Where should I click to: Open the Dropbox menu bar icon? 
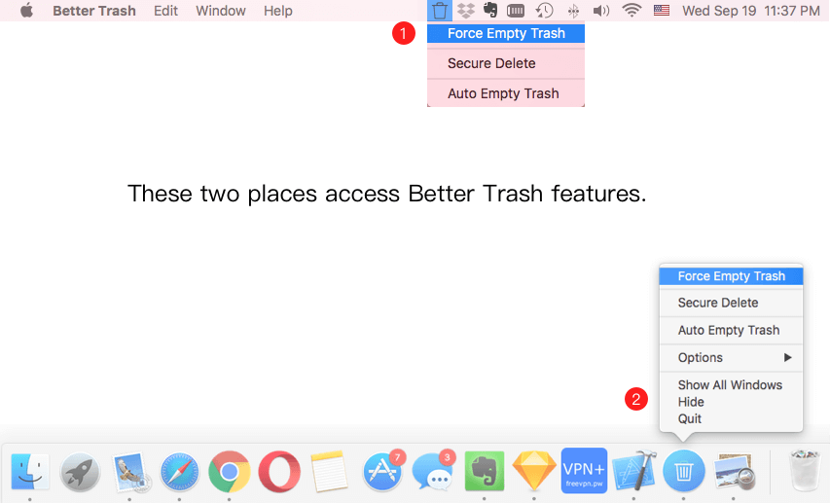tap(466, 11)
